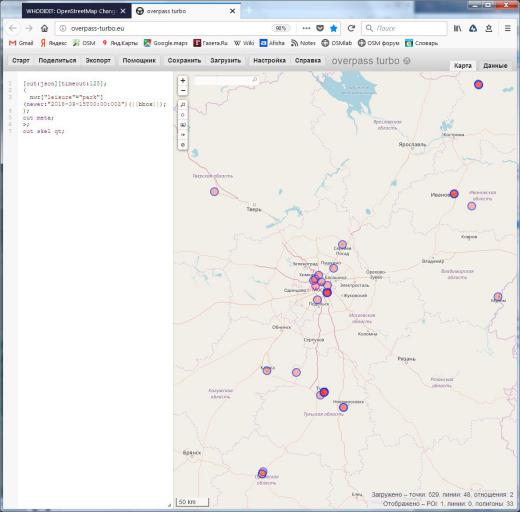Click the Поделиться (Share) button
Image resolution: width=520 pixels, height=512 pixels.
[57, 61]
